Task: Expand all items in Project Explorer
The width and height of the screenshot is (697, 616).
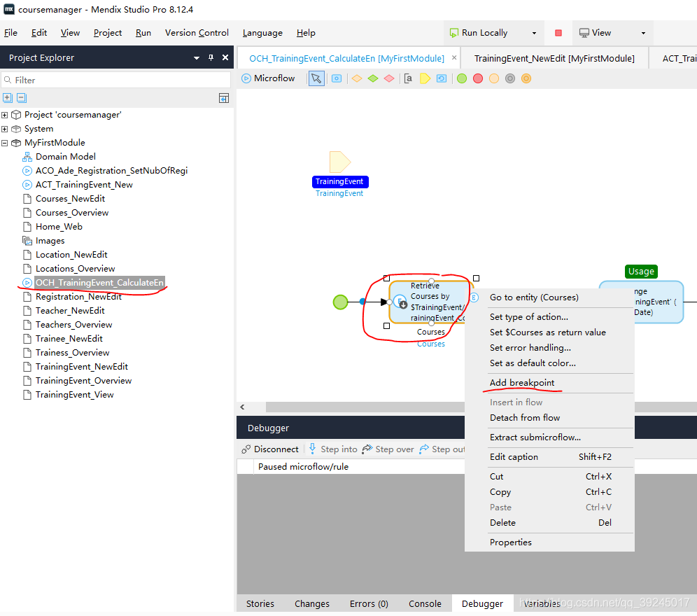Action: click(x=8, y=98)
